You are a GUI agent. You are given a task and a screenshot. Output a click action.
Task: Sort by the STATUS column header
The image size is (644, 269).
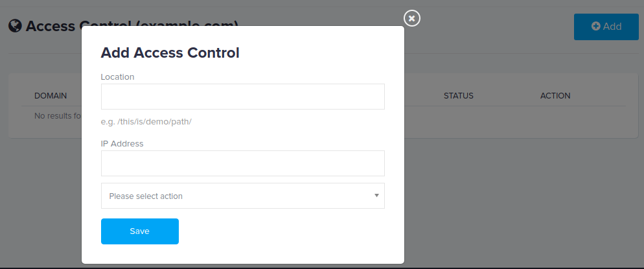click(x=458, y=96)
